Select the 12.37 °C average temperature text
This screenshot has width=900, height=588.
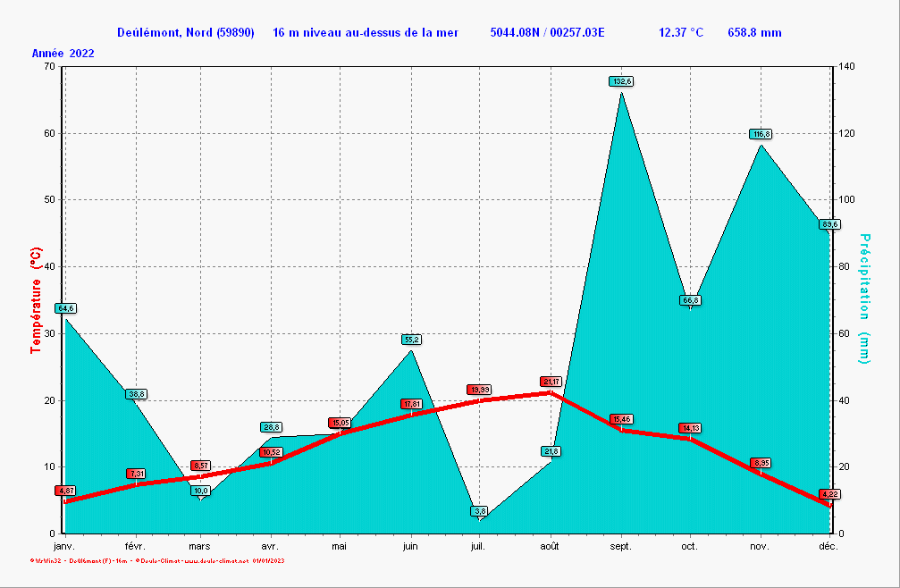click(x=681, y=33)
